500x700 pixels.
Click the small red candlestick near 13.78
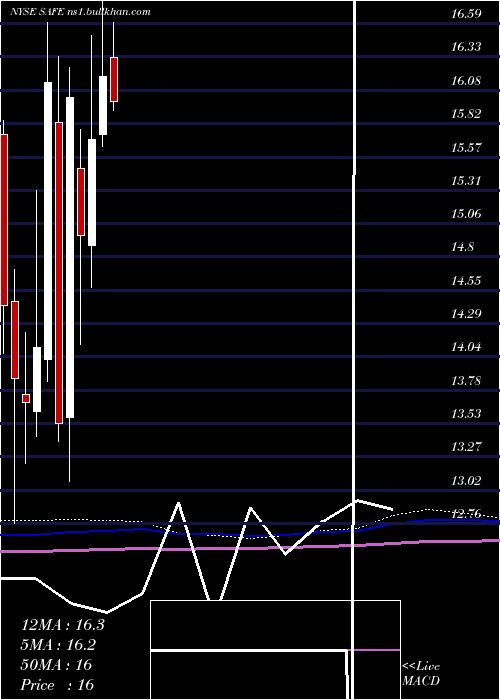[26, 398]
